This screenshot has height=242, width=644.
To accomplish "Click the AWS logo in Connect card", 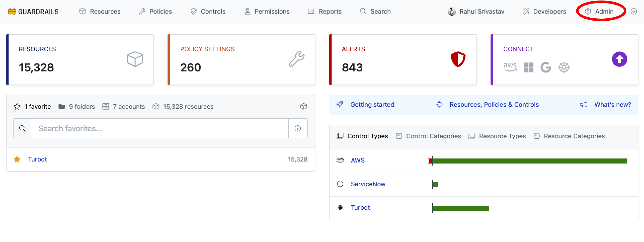I will pyautogui.click(x=510, y=67).
